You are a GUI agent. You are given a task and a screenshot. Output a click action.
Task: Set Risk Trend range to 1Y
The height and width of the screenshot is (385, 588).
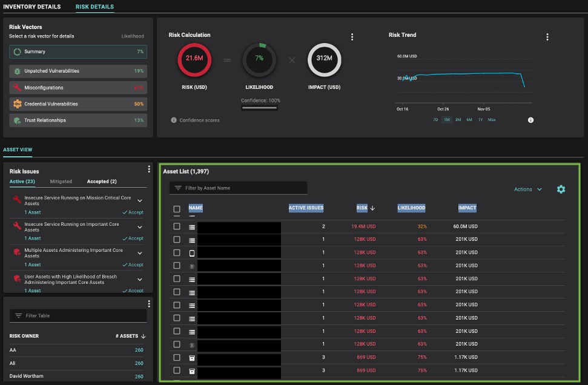[480, 120]
